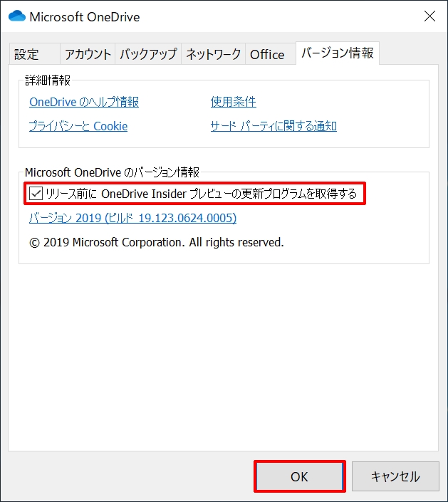Viewport: 448px width, 502px height.
Task: Click the 詳細情報 group label
Action: coord(48,80)
